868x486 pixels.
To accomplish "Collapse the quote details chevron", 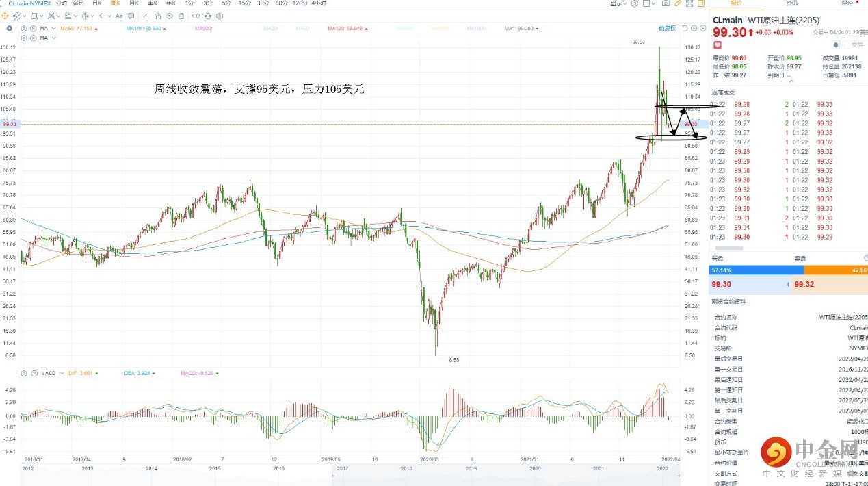I will click(x=792, y=81).
